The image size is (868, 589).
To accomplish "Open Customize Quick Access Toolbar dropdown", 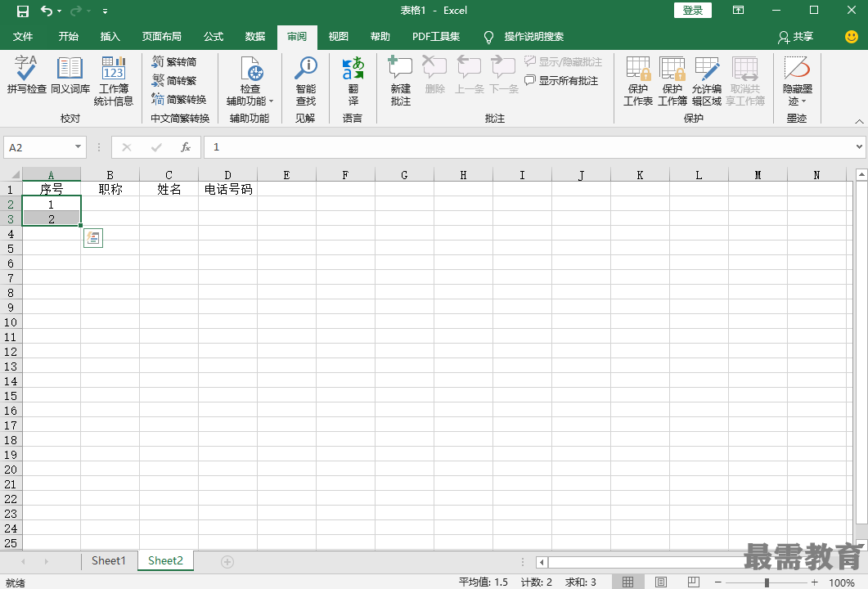I will pyautogui.click(x=106, y=11).
